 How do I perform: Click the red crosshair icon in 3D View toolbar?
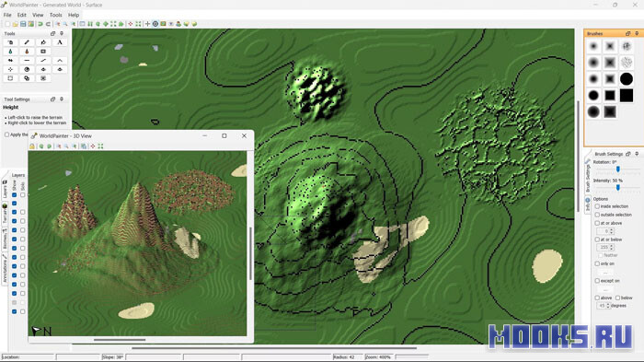click(93, 146)
